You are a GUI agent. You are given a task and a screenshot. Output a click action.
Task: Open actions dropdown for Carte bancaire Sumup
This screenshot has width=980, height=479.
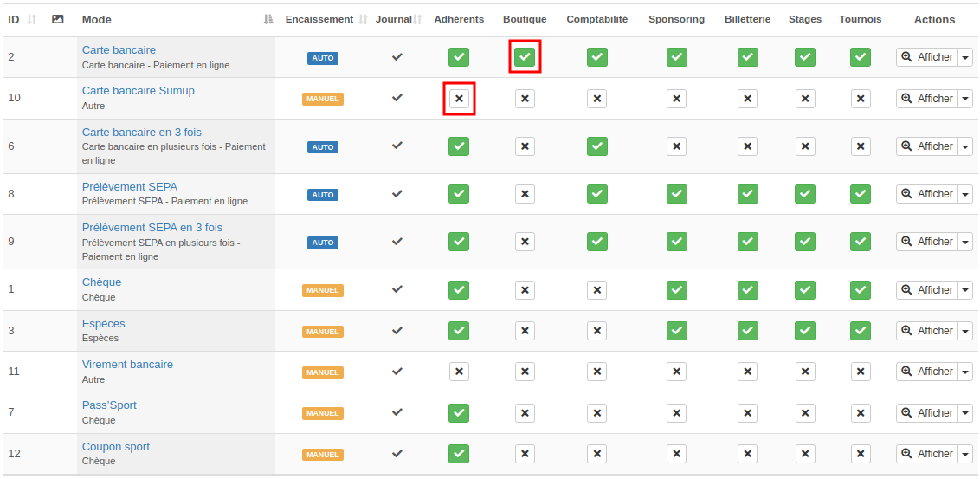[x=965, y=99]
